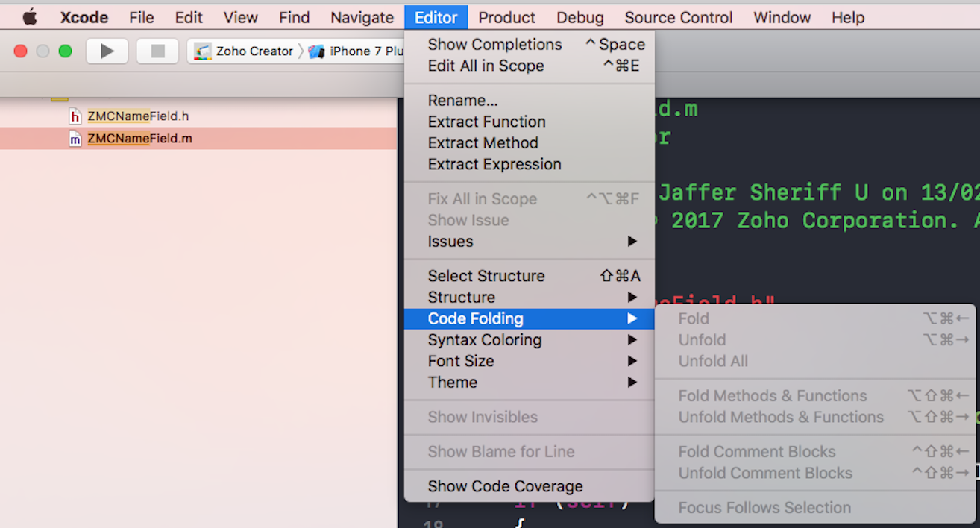Click the Stop button in toolbar
Viewport: 980px width, 528px height.
pyautogui.click(x=157, y=51)
